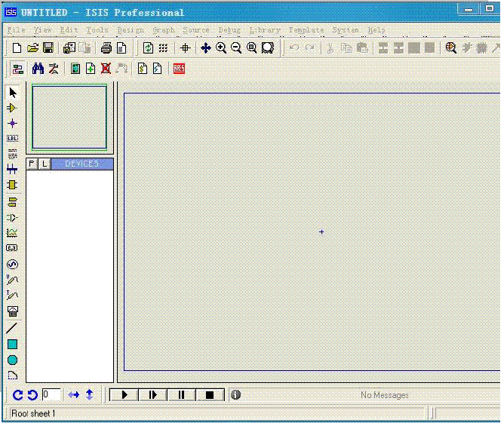This screenshot has width=504, height=423.
Task: Choose the Wire label tool
Action: 12,139
